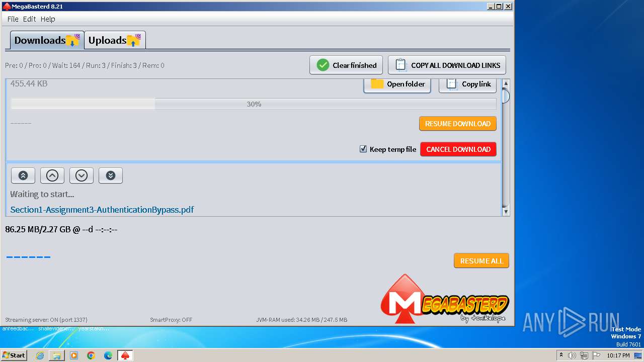644x362 pixels.
Task: Show hidden tray icons
Action: [561, 355]
